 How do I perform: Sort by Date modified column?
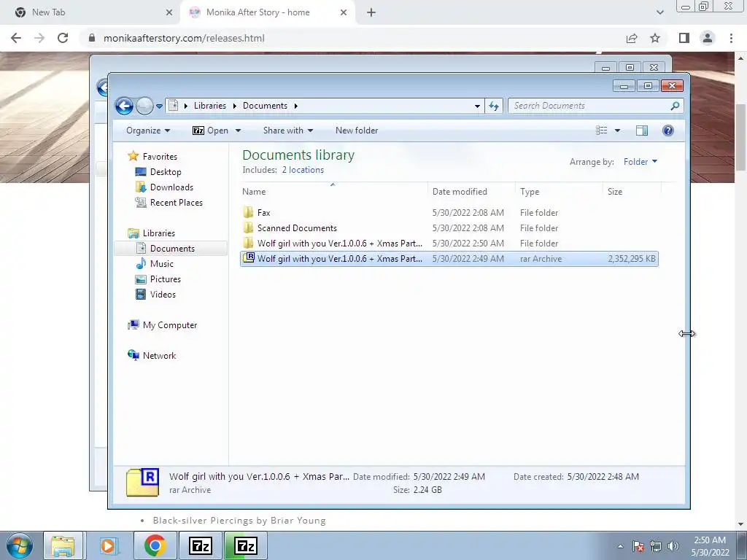coord(471,192)
